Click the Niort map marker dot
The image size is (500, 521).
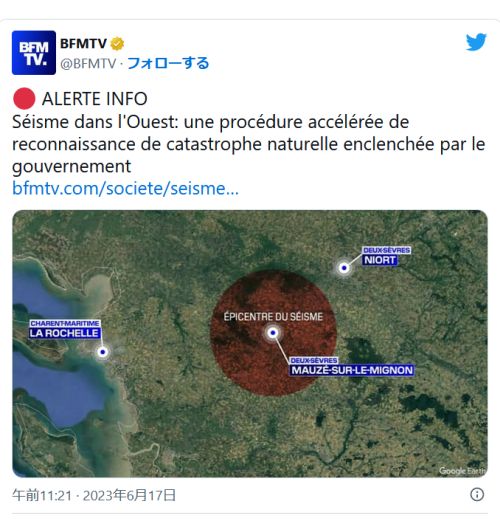344,268
